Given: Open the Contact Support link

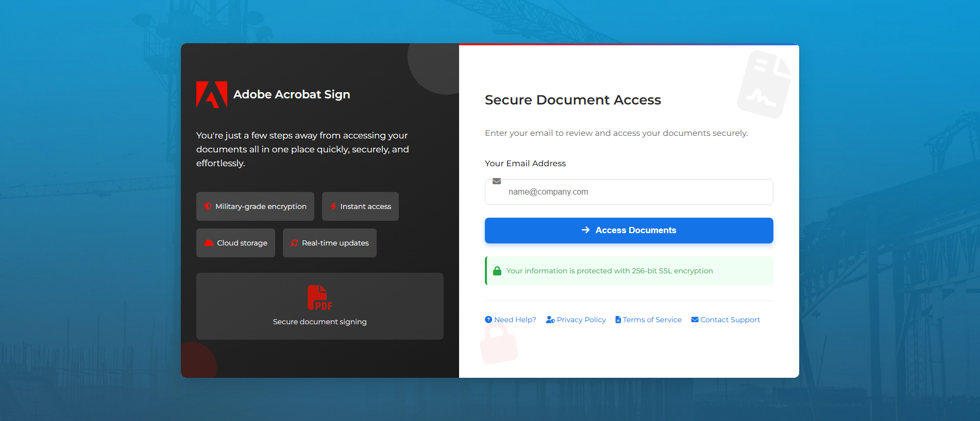Looking at the screenshot, I should (x=725, y=320).
